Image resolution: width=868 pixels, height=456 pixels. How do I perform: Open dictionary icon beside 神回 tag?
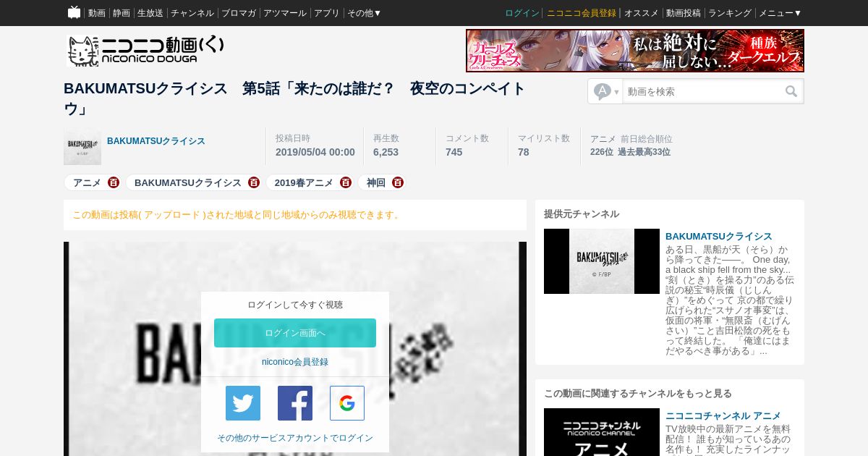(398, 182)
